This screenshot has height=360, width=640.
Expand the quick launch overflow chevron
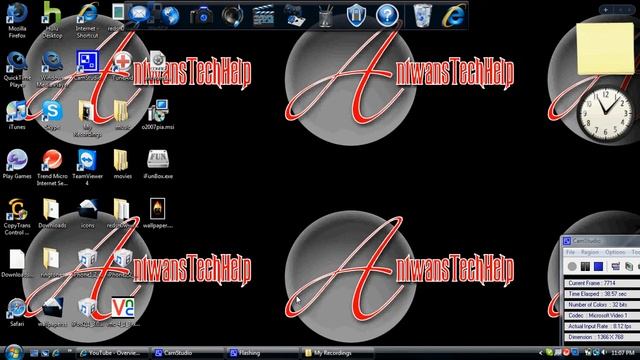tap(69, 351)
